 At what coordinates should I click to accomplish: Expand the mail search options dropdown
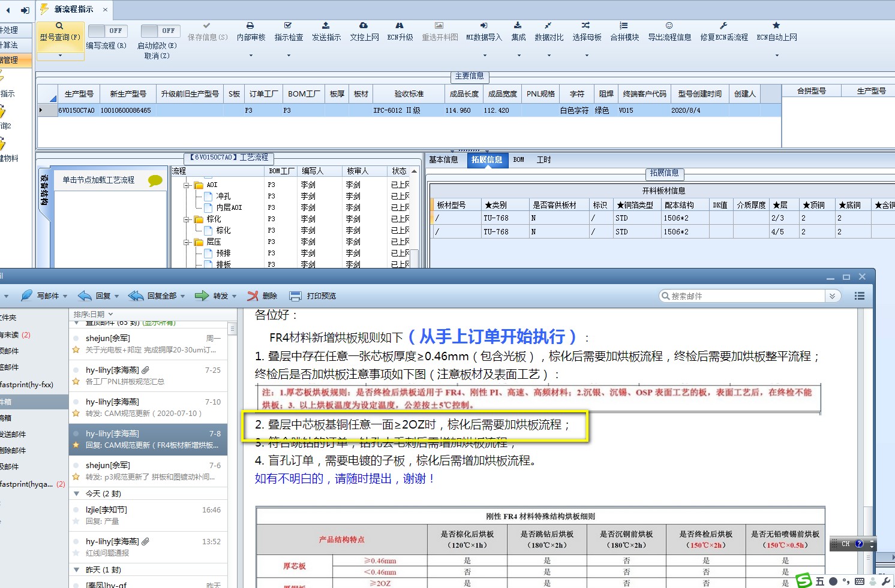pyautogui.click(x=832, y=296)
